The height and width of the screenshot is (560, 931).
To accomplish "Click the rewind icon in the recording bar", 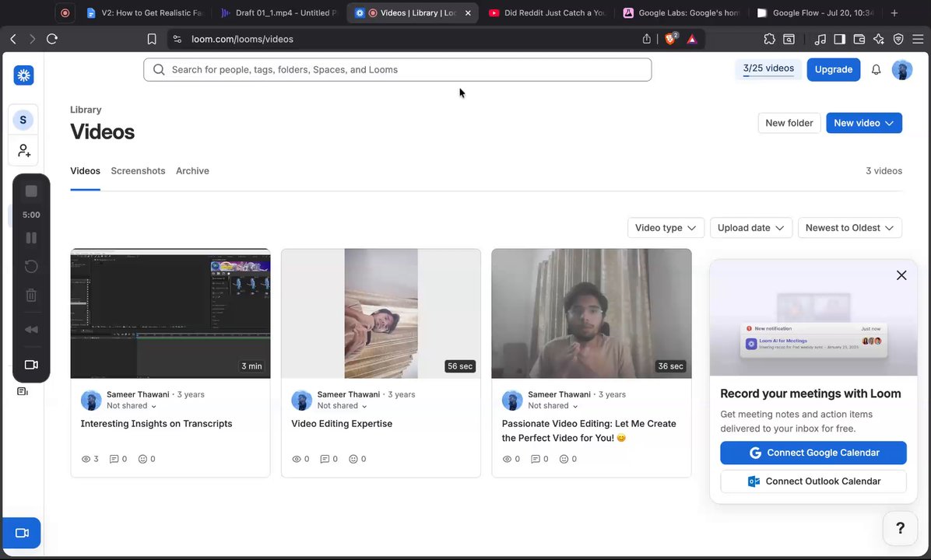I will pyautogui.click(x=31, y=329).
